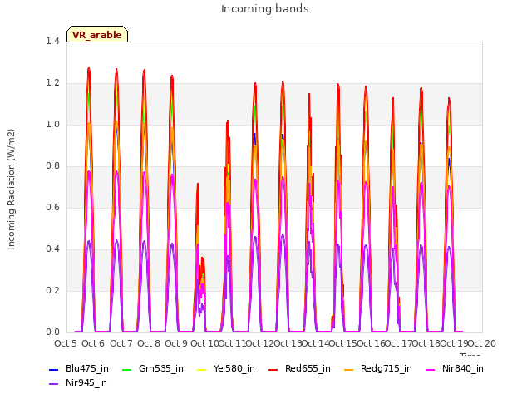Select the Red655_in legend label
The height and width of the screenshot is (399, 532).
coord(308,369)
